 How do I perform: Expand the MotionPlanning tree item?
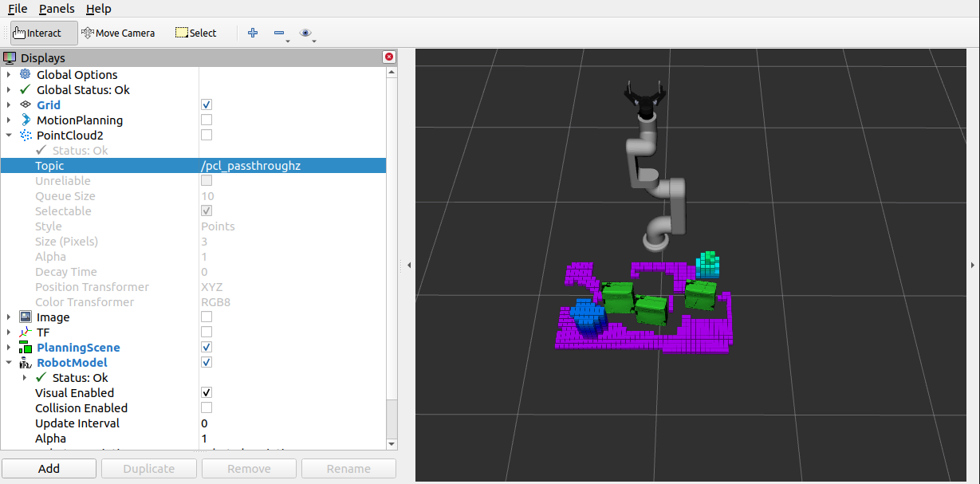click(x=9, y=120)
